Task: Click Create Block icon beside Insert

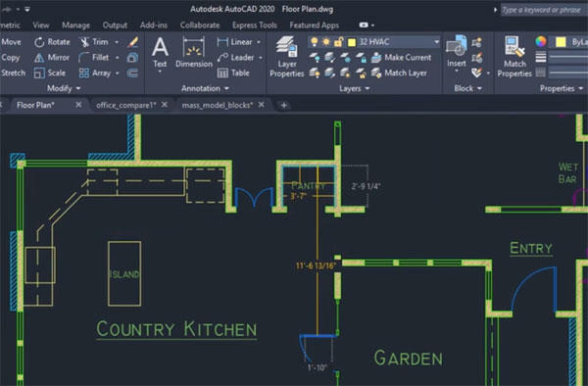Action: click(477, 42)
